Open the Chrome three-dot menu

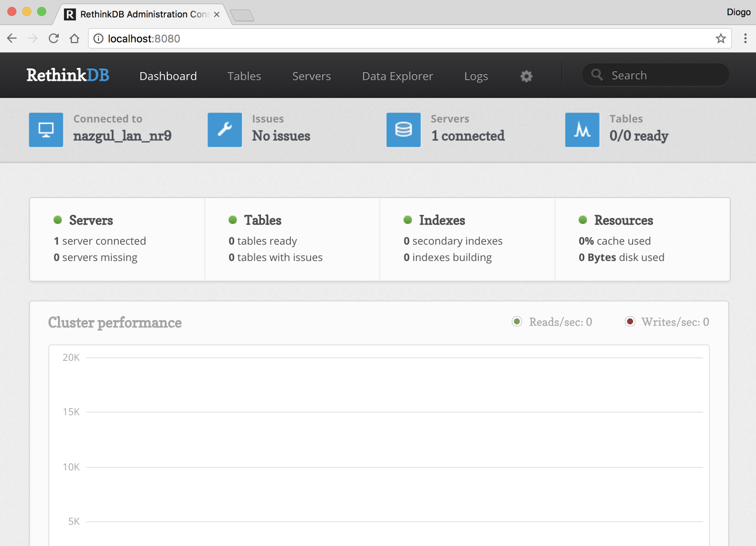pyautogui.click(x=745, y=39)
